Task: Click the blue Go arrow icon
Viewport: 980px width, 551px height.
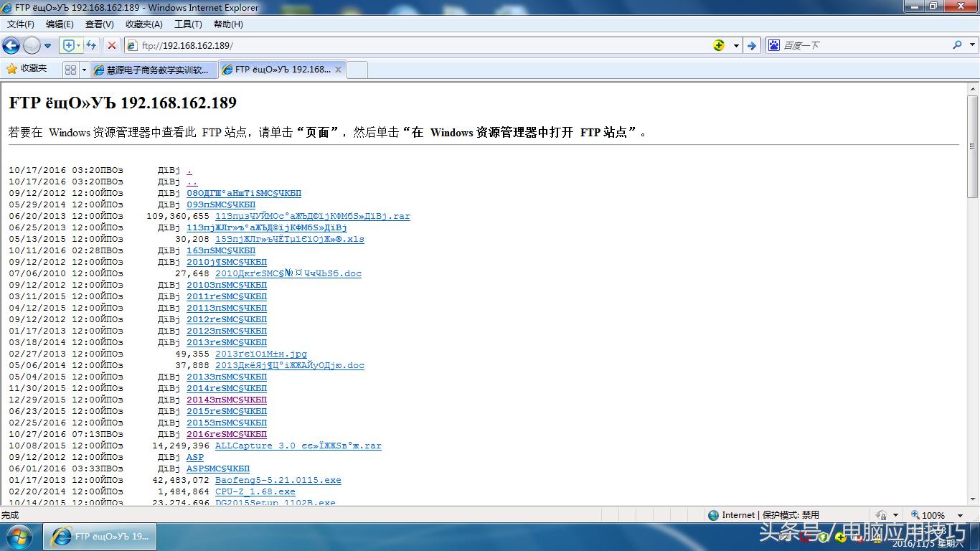Action: pos(752,45)
